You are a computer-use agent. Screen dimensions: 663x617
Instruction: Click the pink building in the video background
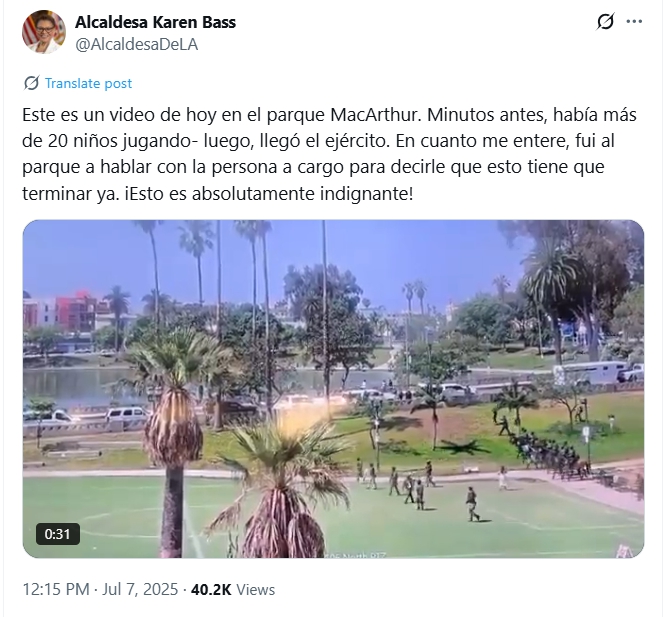point(76,311)
